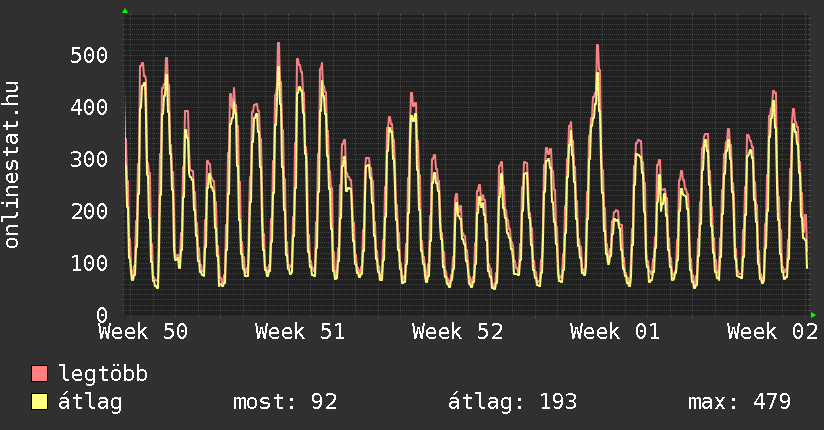Click the átlag: 193 statistic
824x430 pixels.
pyautogui.click(x=513, y=402)
